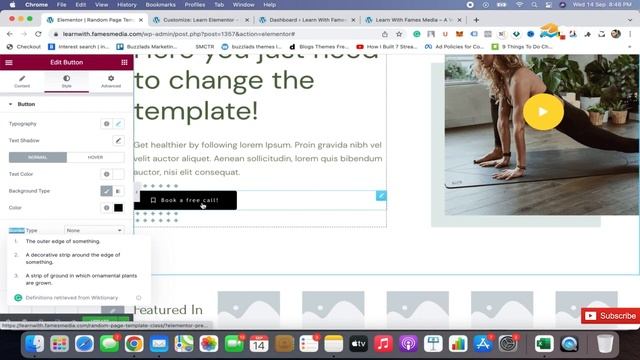Open background Color global globe icon
The image size is (640, 360).
(x=107, y=208)
